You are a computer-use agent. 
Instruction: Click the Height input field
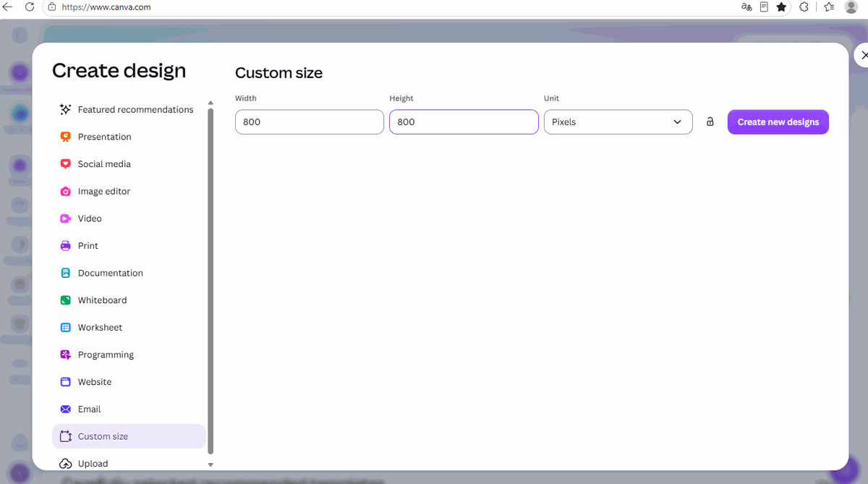(x=464, y=122)
